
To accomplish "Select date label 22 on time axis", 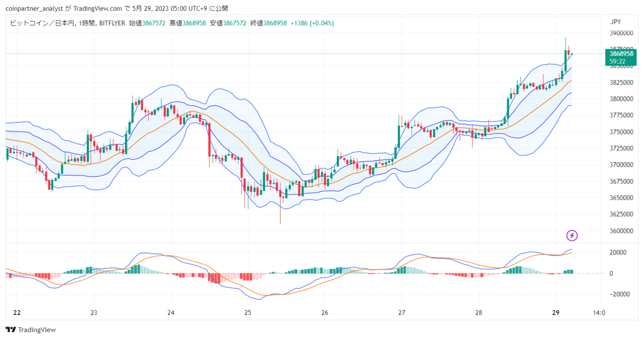I will (x=17, y=312).
